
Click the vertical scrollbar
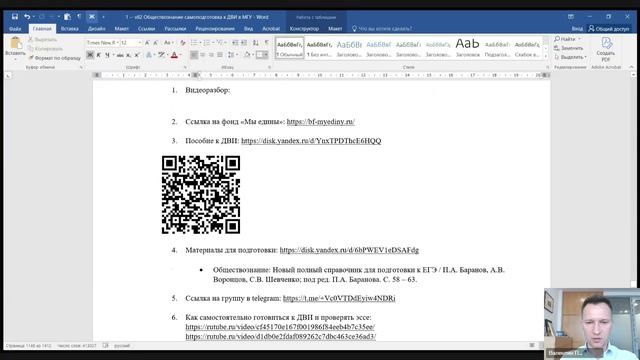(x=633, y=180)
